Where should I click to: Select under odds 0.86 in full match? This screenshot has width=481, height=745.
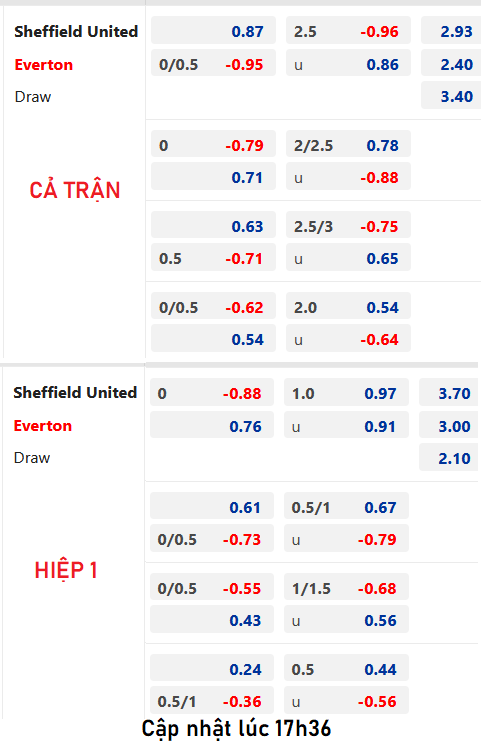pyautogui.click(x=348, y=64)
